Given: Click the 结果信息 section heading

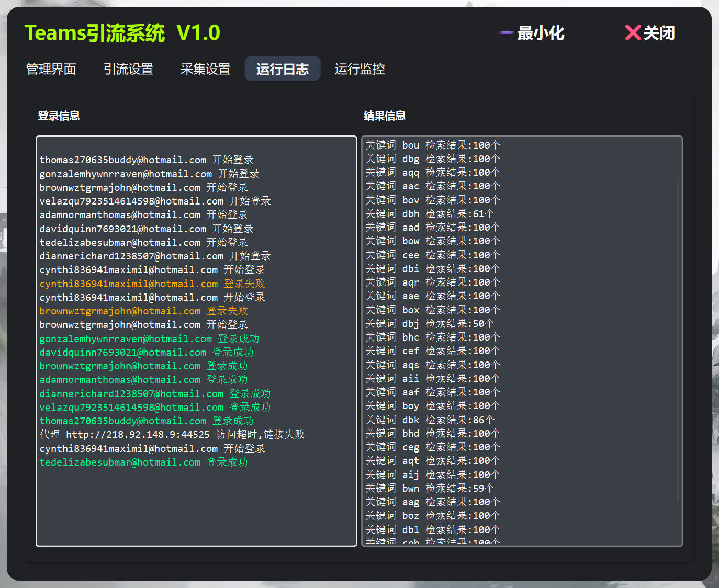Looking at the screenshot, I should [385, 116].
